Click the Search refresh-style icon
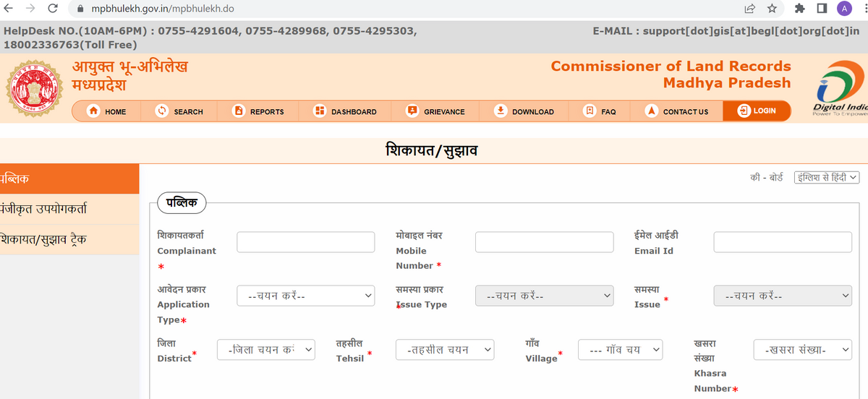 click(163, 111)
